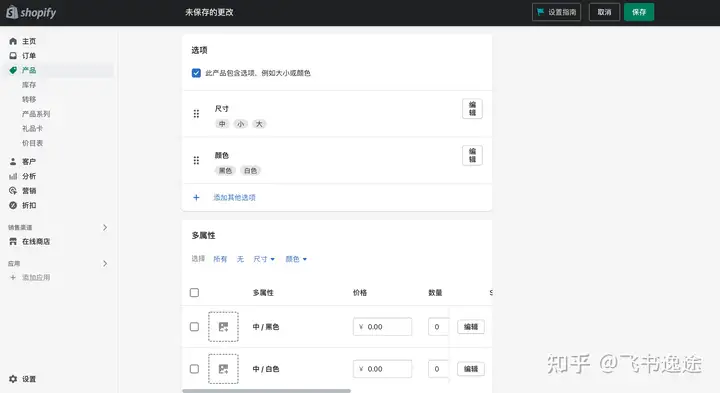The image size is (720, 393).
Task: Click the horizontal scrollbar under variants table
Action: (266, 391)
